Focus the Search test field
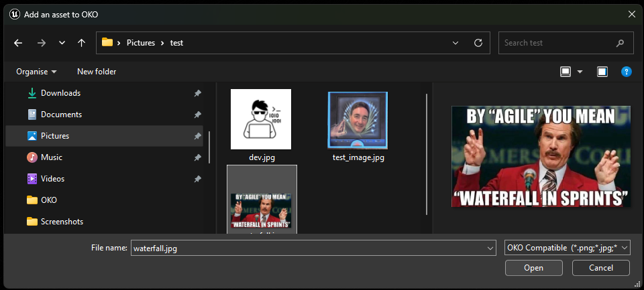 (x=566, y=43)
